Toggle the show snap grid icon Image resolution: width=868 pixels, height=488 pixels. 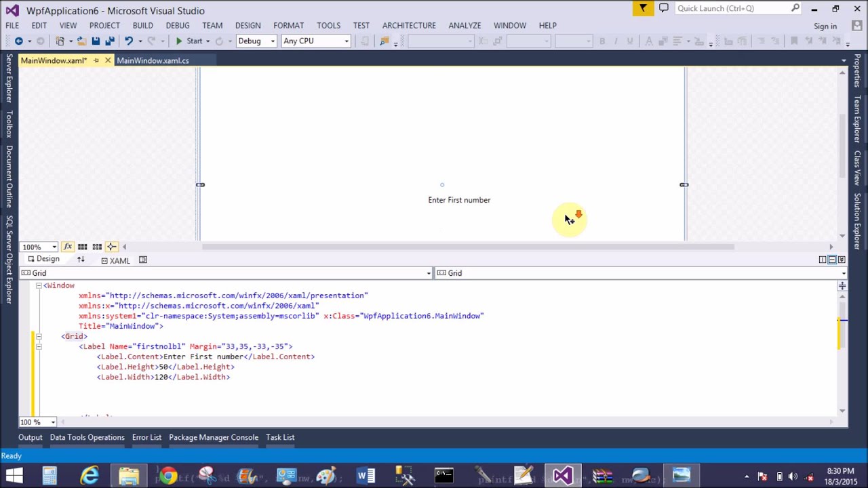coord(82,247)
